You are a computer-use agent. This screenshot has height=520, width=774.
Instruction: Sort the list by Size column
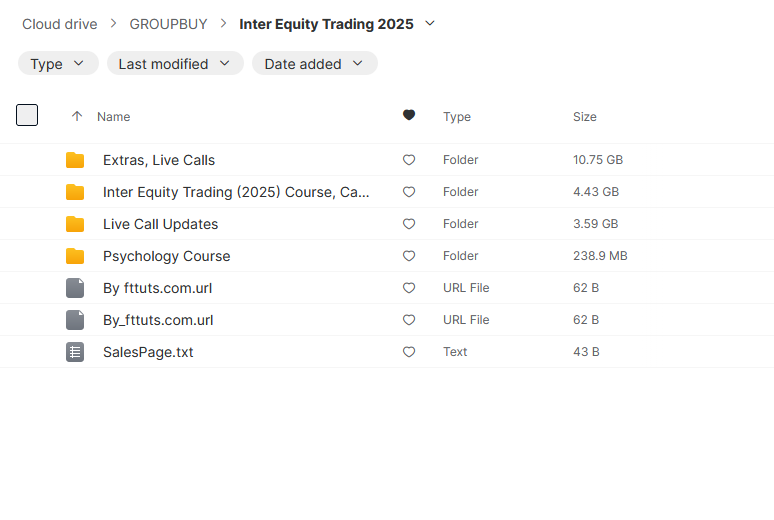(585, 117)
